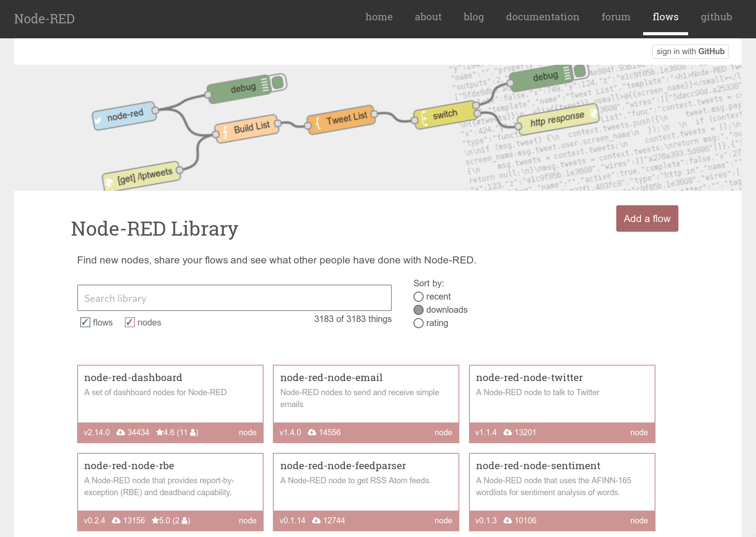Click the 'node' type label on node-red-node-sentiment card
This screenshot has width=756, height=537.
click(639, 521)
